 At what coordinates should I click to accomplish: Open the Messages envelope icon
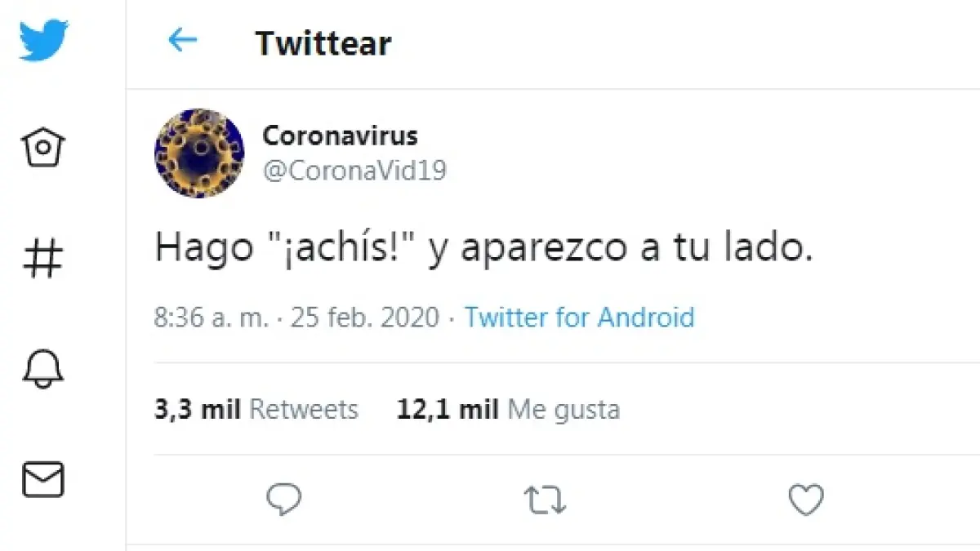coord(43,480)
